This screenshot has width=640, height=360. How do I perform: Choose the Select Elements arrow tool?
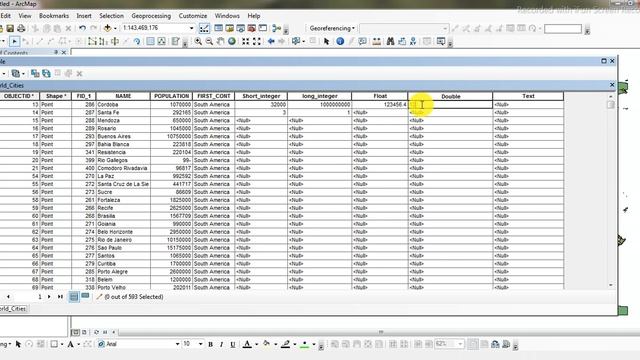point(326,41)
